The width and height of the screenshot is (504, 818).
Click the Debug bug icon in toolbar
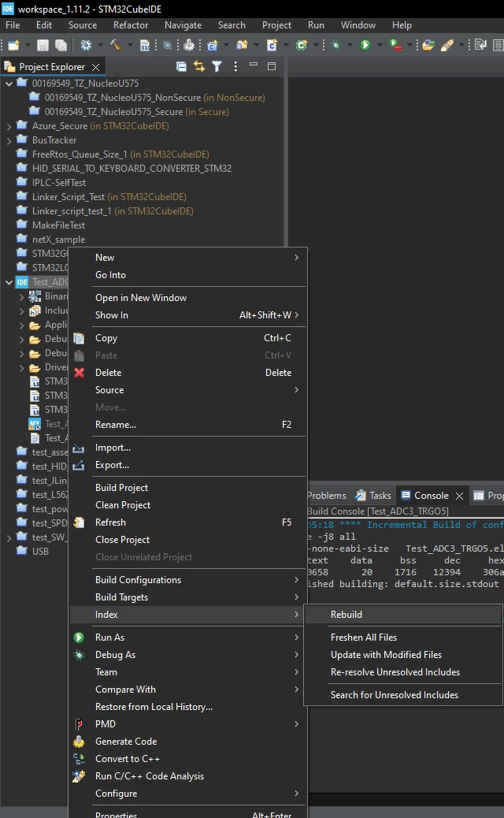[335, 46]
